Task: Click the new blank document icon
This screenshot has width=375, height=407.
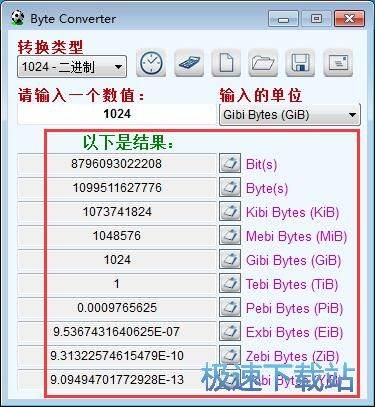Action: (226, 63)
